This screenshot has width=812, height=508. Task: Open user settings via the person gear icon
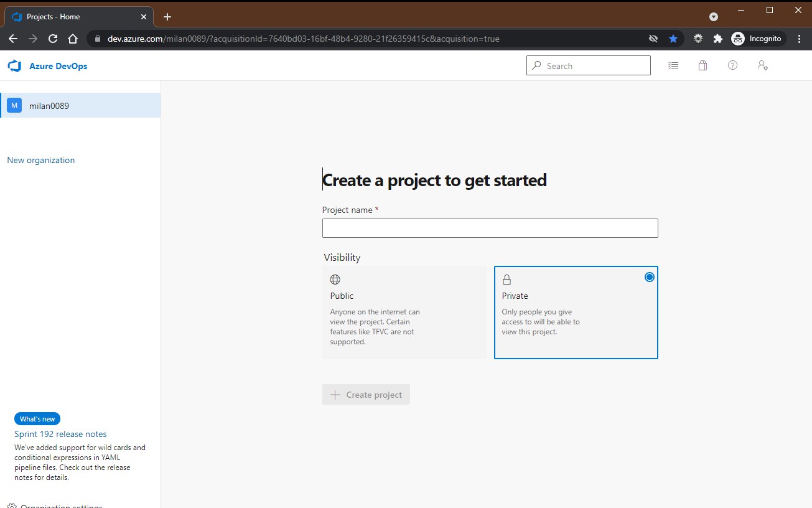pyautogui.click(x=762, y=65)
